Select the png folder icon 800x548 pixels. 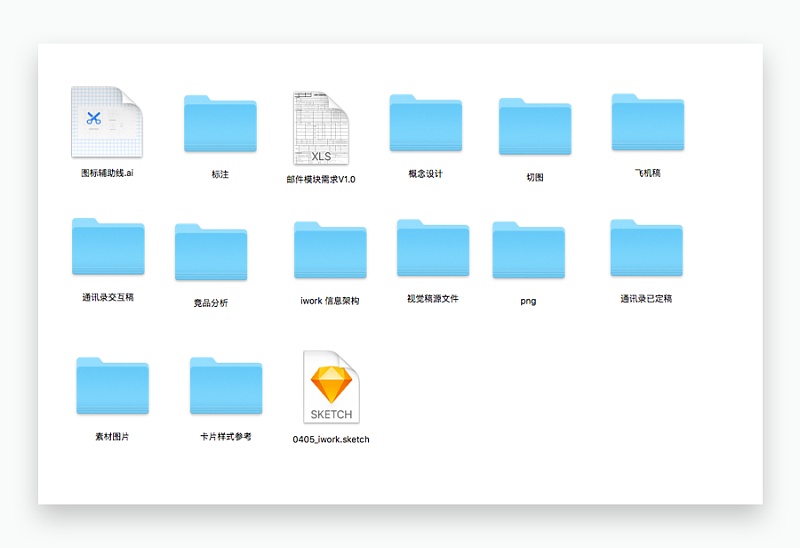pos(528,250)
